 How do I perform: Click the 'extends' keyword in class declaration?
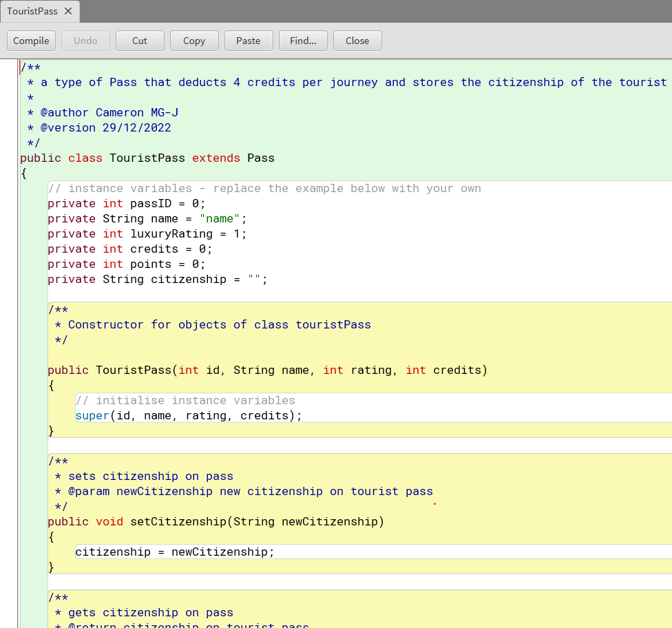pos(216,158)
